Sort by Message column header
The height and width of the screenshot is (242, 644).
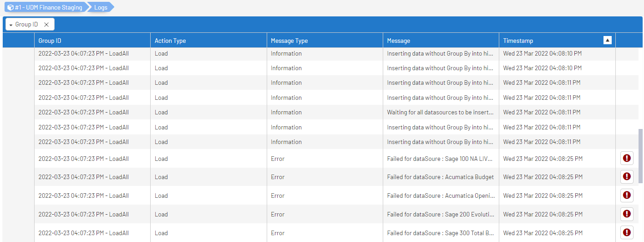coord(399,41)
